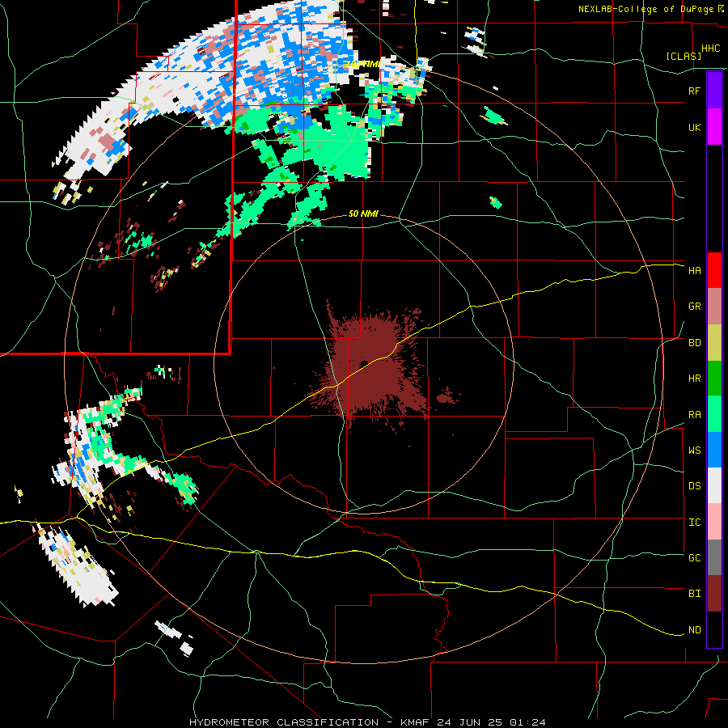Click the dark green HR color swatch
Screen dimensions: 728x728
pos(714,378)
